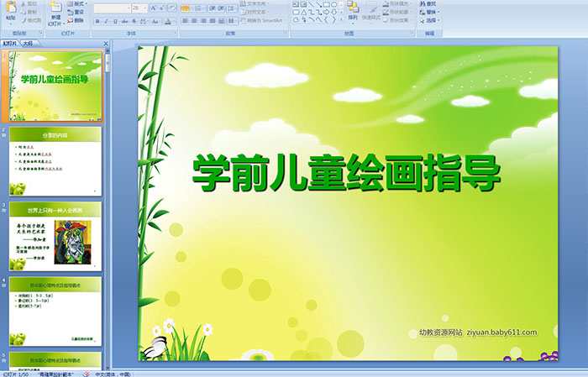Click the Shrink Font small A icon
588x377 pixels.
(x=161, y=8)
